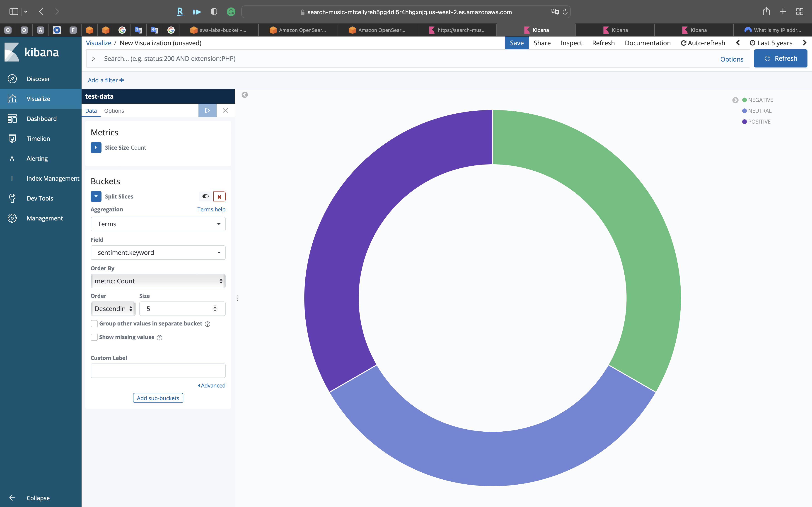Screen dimensions: 812x507
Task: Remove the Split Slices bucket
Action: (219, 196)
